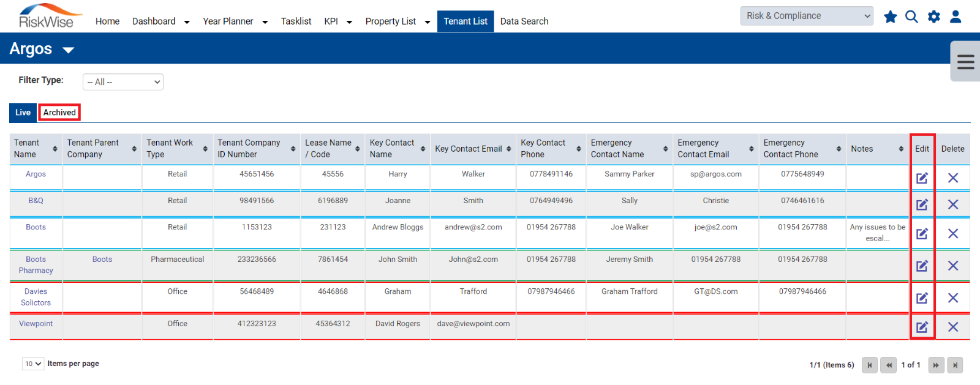Delete the Argos tenant row
Screen dimensions: 980x385
pyautogui.click(x=953, y=178)
